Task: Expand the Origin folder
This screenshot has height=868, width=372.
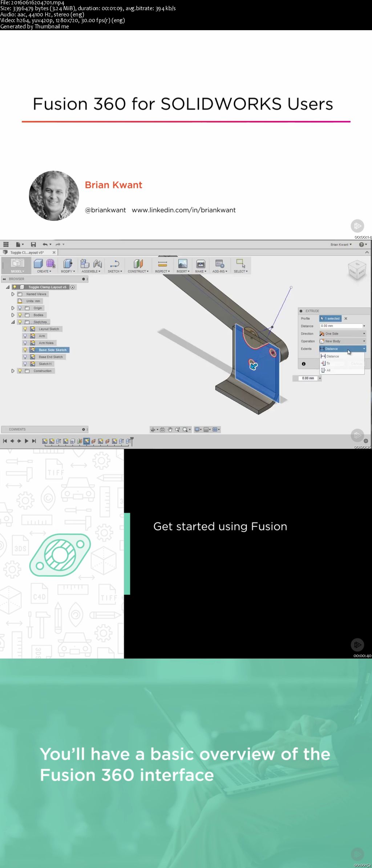Action: pyautogui.click(x=13, y=308)
